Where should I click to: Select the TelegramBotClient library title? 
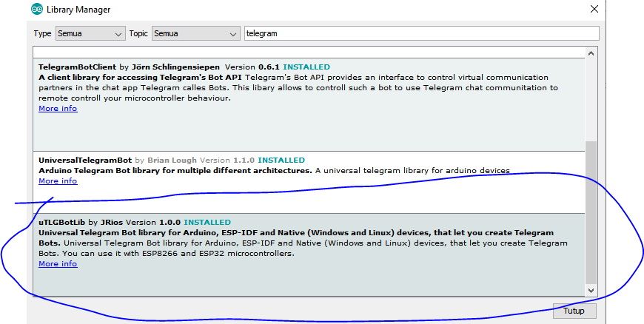click(76, 67)
